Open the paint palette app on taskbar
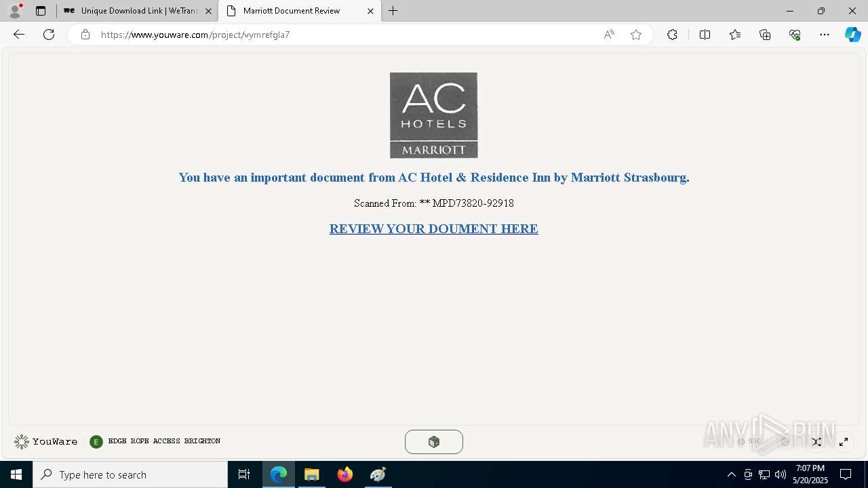The height and width of the screenshot is (488, 868). [x=378, y=474]
